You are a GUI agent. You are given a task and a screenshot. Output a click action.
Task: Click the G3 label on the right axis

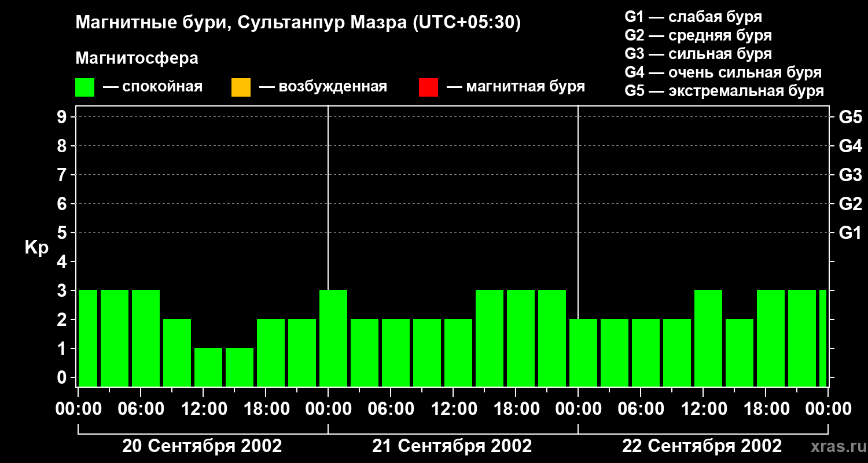(x=850, y=175)
